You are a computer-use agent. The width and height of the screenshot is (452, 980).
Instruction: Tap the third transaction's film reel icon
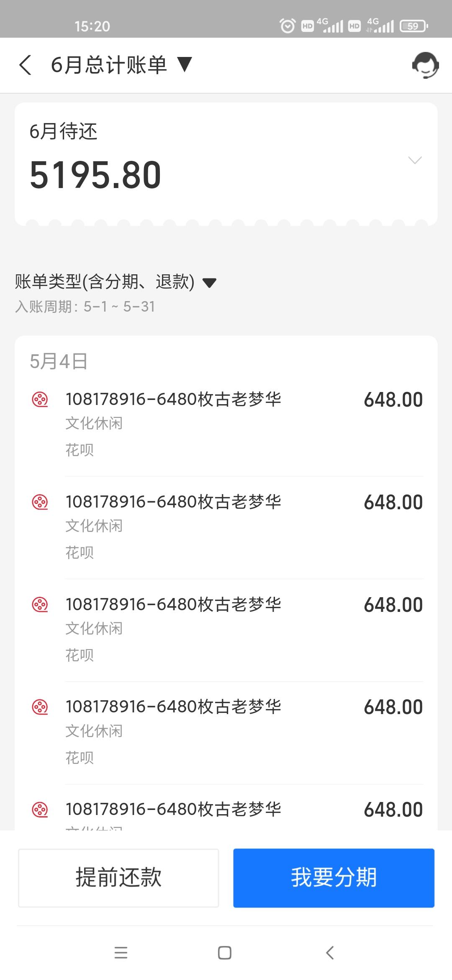[x=40, y=604]
